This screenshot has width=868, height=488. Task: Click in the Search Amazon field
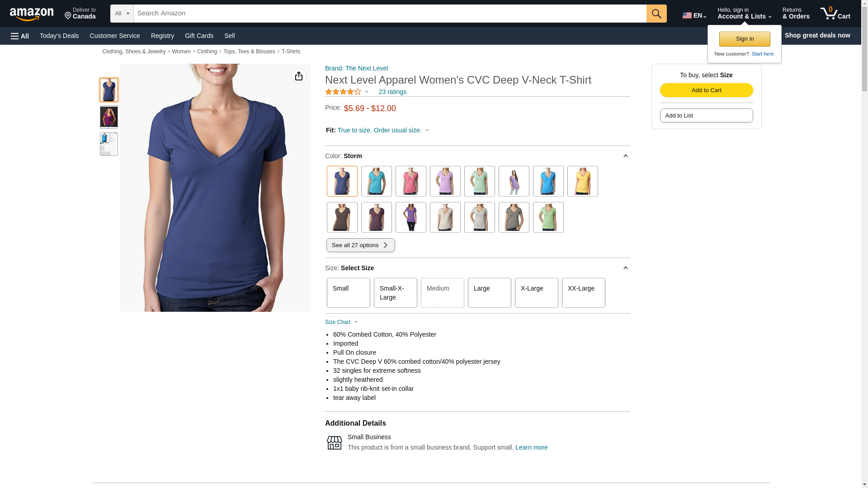[390, 14]
